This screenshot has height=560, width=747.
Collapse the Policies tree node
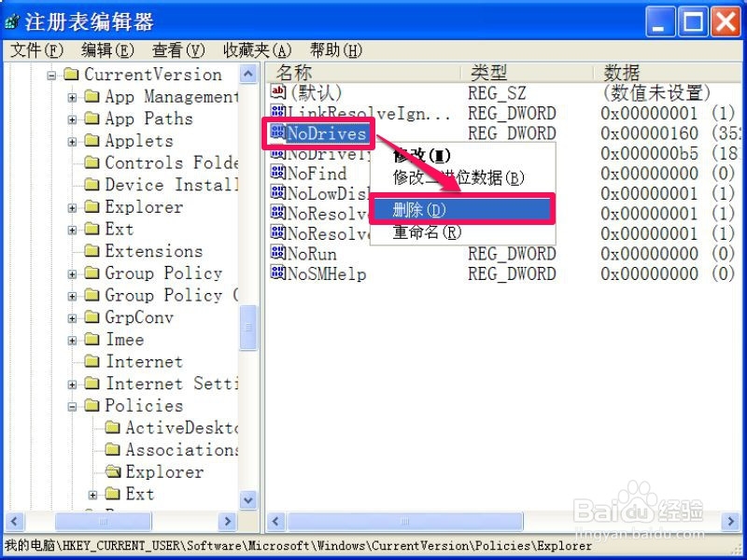[x=72, y=407]
